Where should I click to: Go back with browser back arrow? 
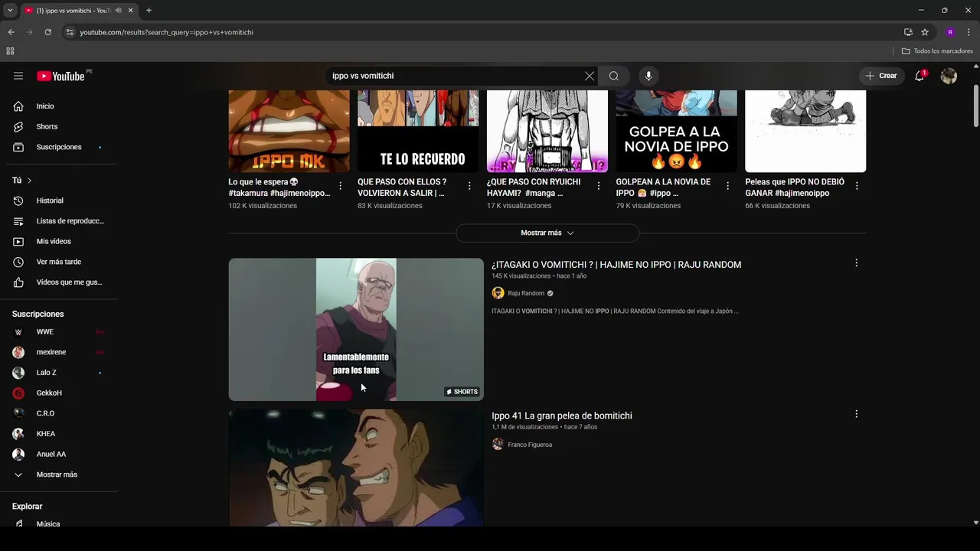pos(11,32)
